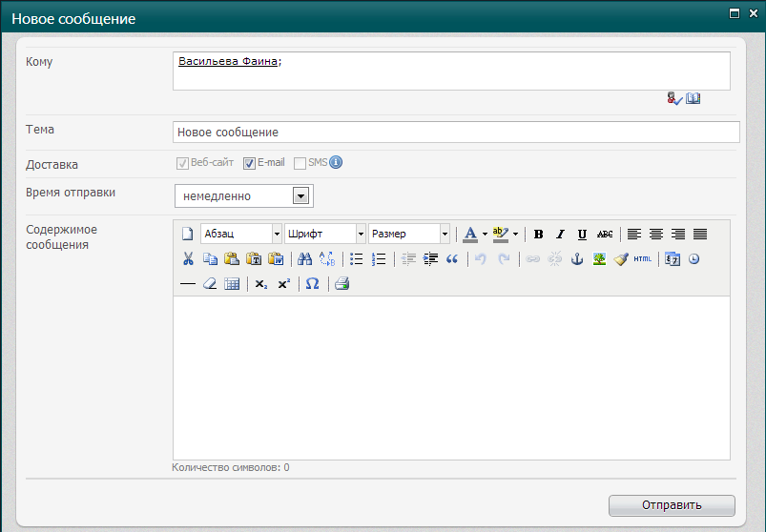The image size is (766, 532).
Task: Focus the Тема subject field
Action: pos(456,133)
